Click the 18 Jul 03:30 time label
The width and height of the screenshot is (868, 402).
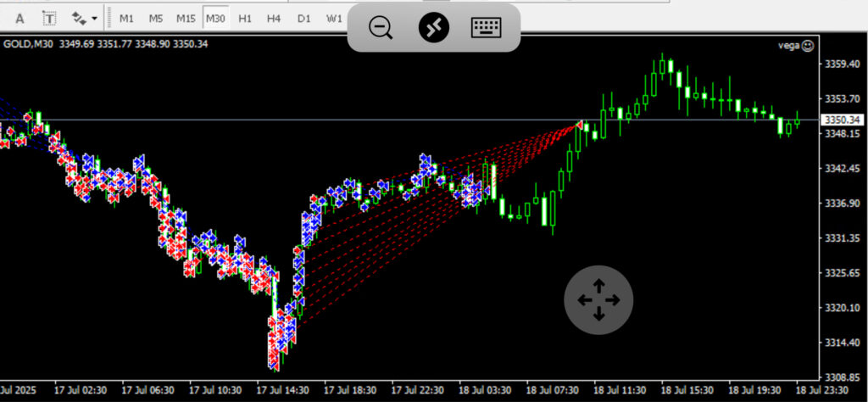click(x=486, y=390)
